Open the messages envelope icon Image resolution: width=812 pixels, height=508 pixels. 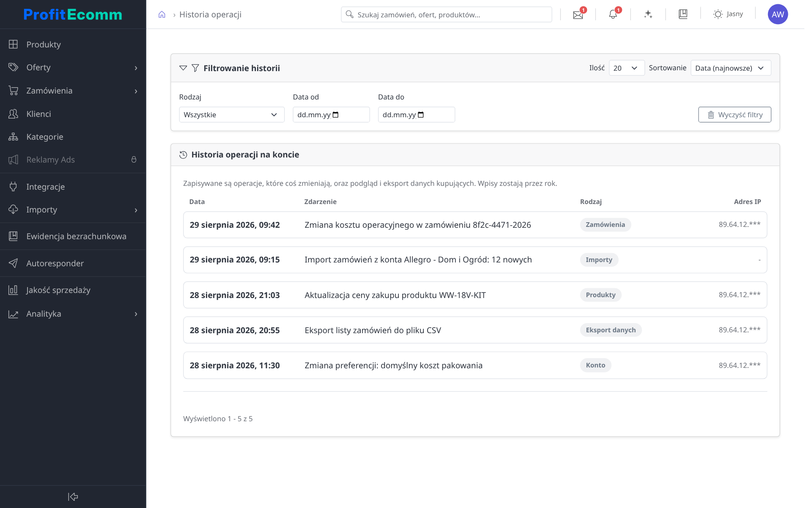[578, 15]
